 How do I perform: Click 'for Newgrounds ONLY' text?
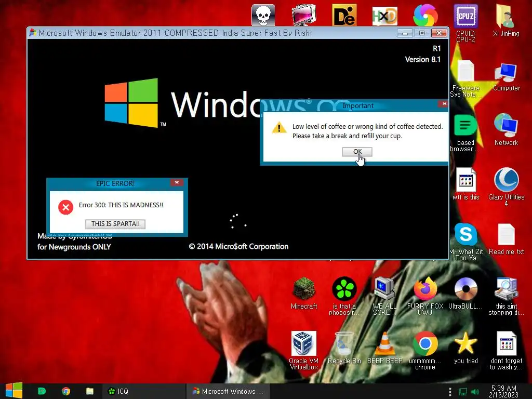(x=74, y=247)
